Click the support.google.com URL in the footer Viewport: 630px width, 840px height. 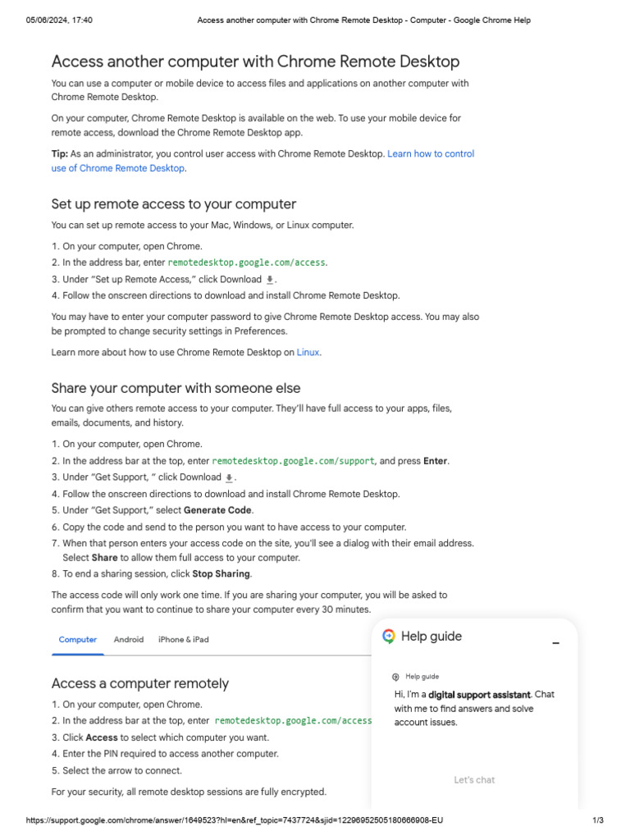click(235, 820)
